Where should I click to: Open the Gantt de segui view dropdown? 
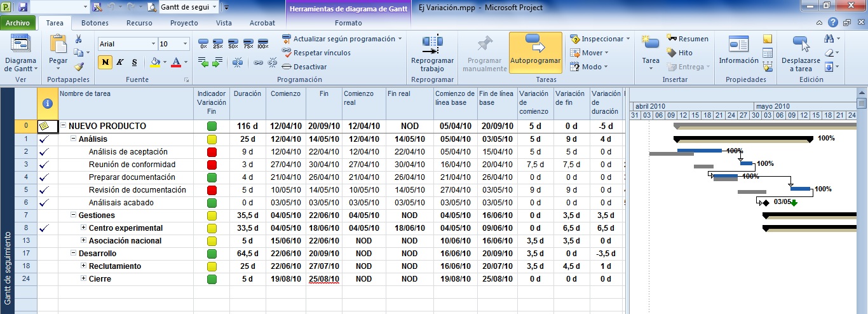(x=214, y=7)
